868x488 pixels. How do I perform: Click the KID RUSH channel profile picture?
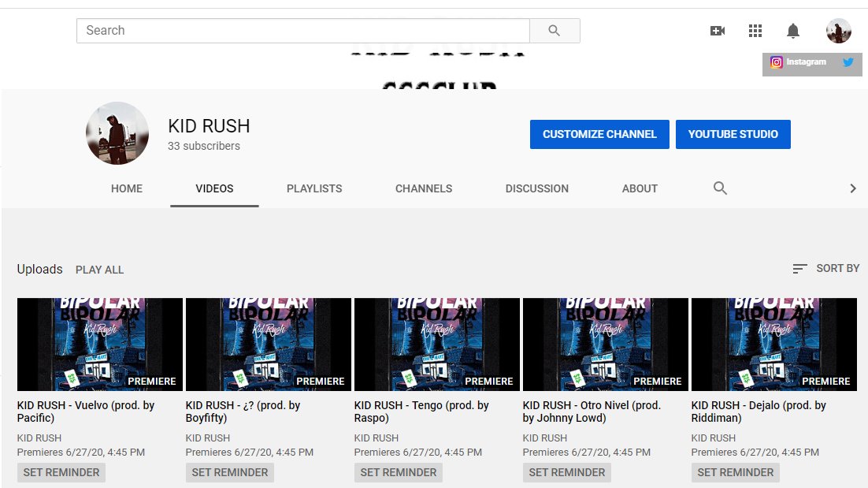click(117, 133)
